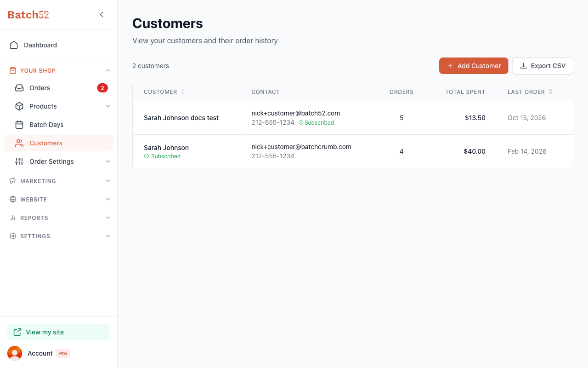The width and height of the screenshot is (588, 368).
Task: Expand the Order Settings submenu chevron
Action: pos(108,161)
